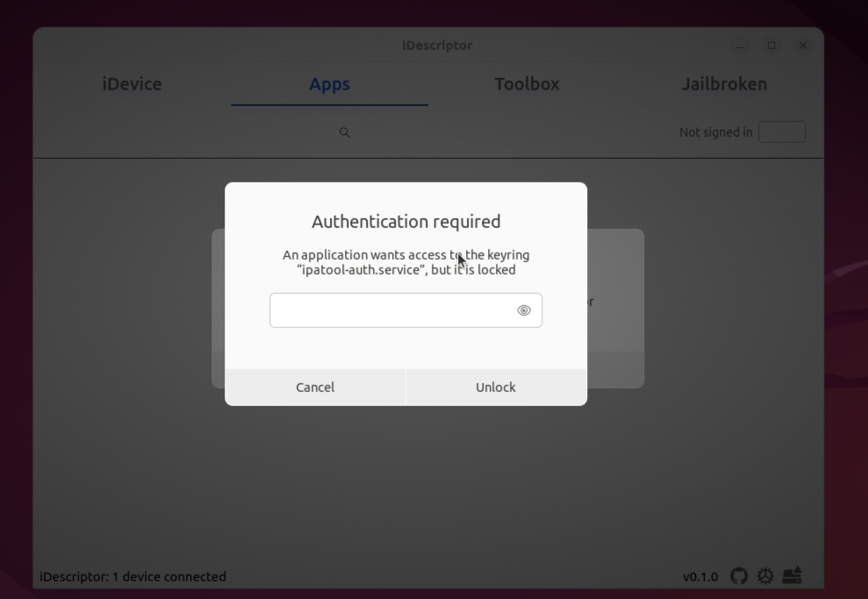Close the iDescriptor window
The width and height of the screenshot is (868, 599).
(x=803, y=46)
